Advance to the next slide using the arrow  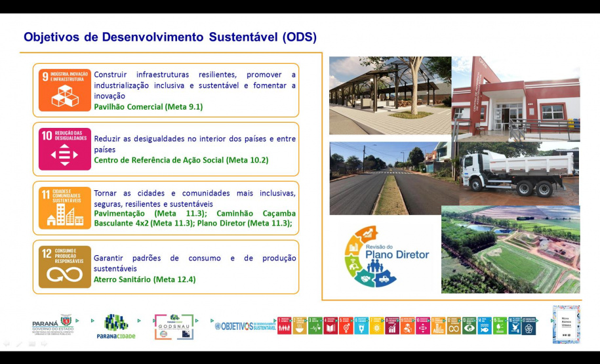click(44, 344)
